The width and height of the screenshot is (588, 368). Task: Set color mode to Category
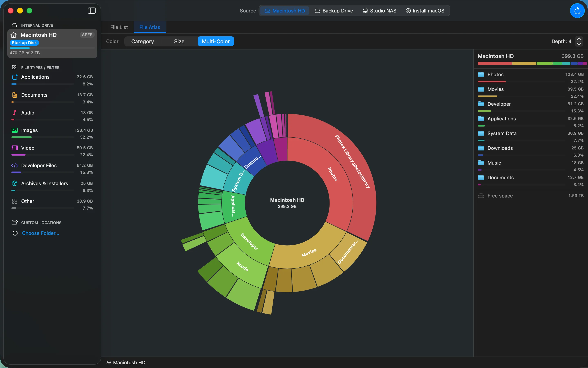pos(143,41)
